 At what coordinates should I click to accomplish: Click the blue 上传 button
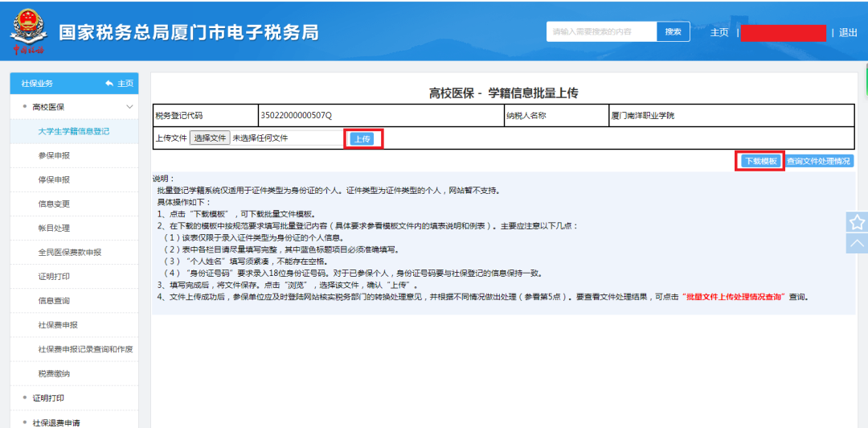(x=362, y=139)
